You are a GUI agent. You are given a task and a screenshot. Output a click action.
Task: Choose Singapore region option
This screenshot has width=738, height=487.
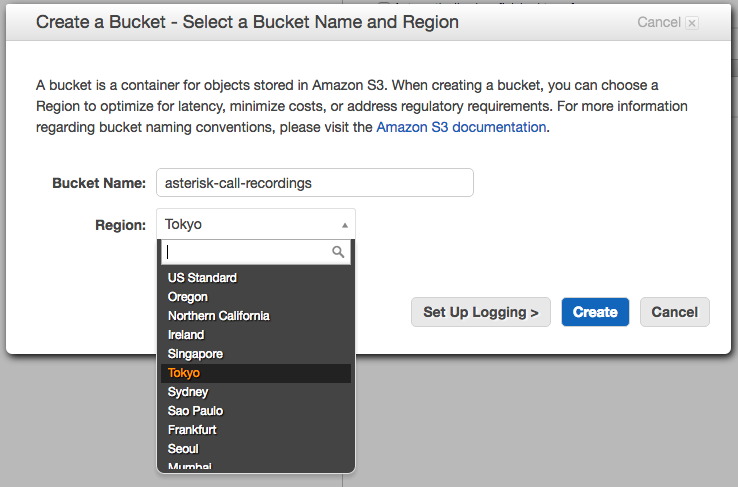[195, 354]
